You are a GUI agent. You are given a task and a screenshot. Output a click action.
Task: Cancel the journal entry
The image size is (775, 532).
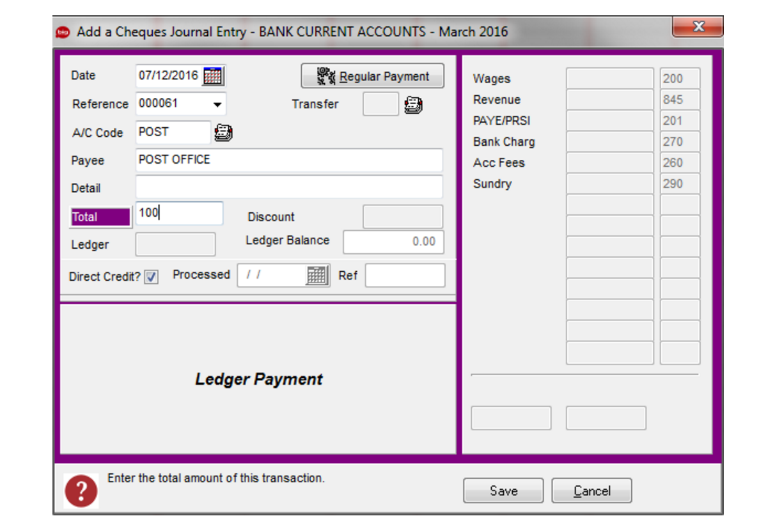coord(591,490)
